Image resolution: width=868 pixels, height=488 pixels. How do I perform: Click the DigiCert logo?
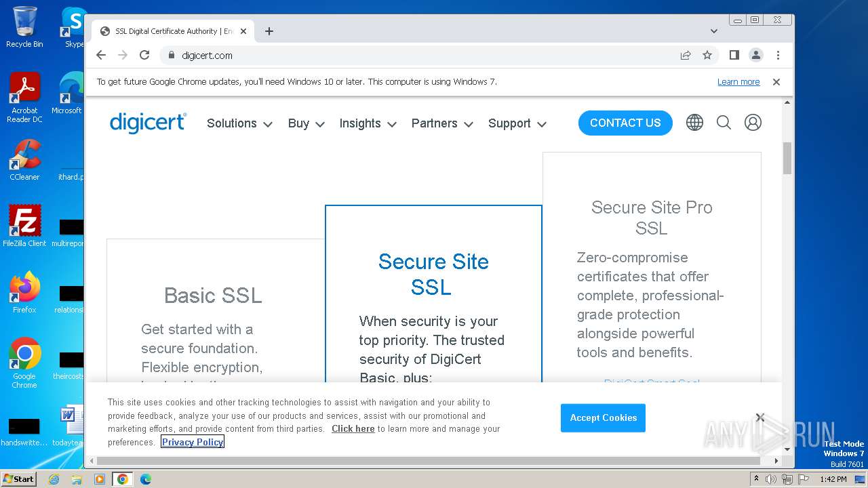[x=148, y=123]
